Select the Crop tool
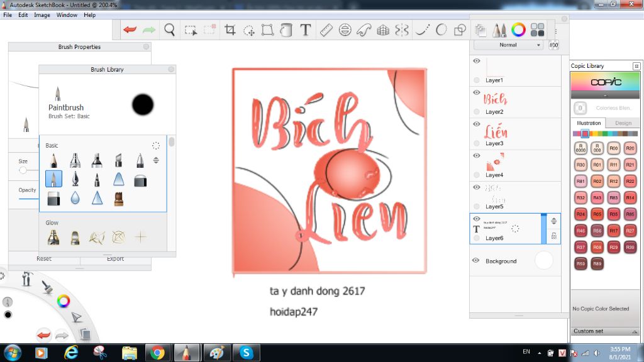The width and height of the screenshot is (644, 362). [230, 30]
